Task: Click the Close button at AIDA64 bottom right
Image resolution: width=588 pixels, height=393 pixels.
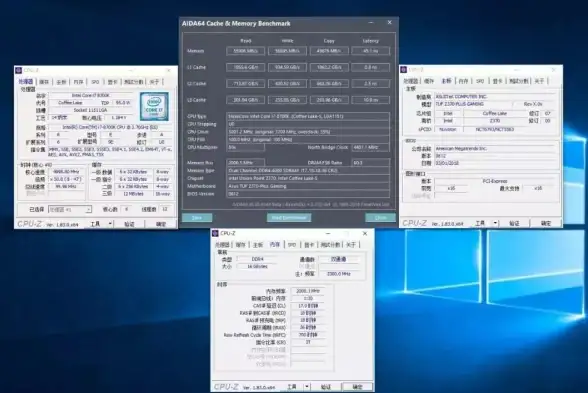Action: (x=380, y=218)
